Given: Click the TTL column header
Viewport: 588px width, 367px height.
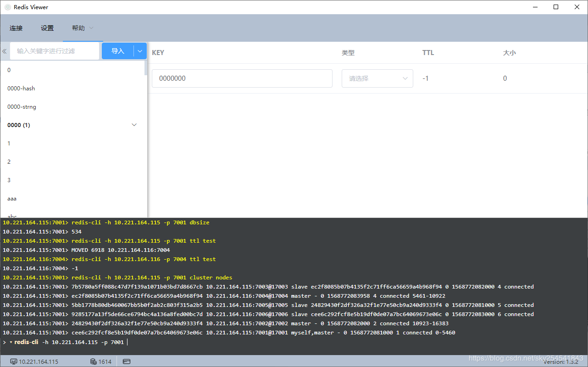Looking at the screenshot, I should coord(428,53).
